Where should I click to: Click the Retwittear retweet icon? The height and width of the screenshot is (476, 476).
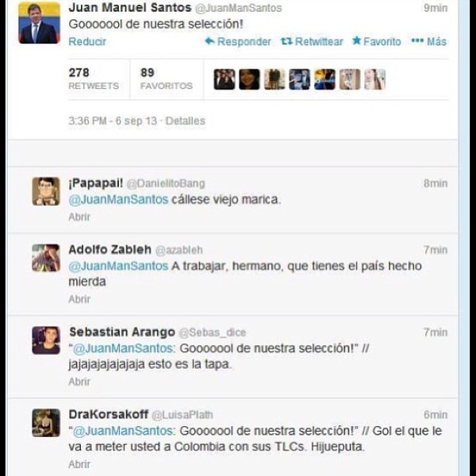286,41
